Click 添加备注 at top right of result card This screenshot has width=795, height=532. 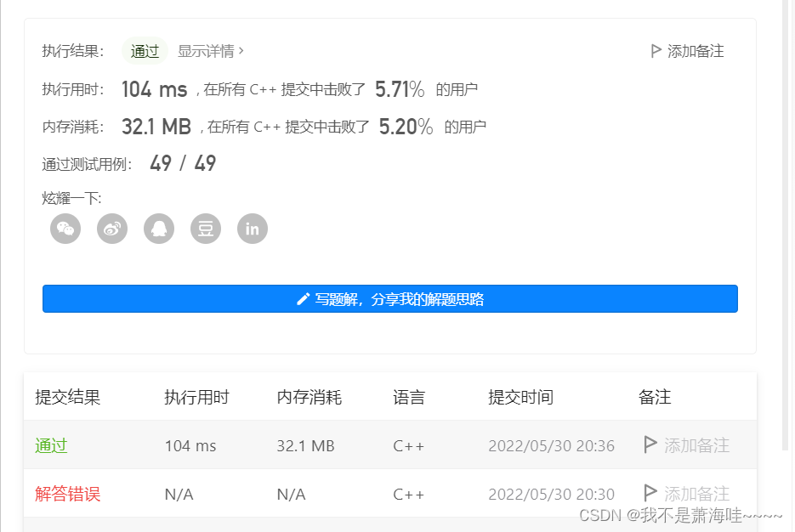pyautogui.click(x=696, y=51)
